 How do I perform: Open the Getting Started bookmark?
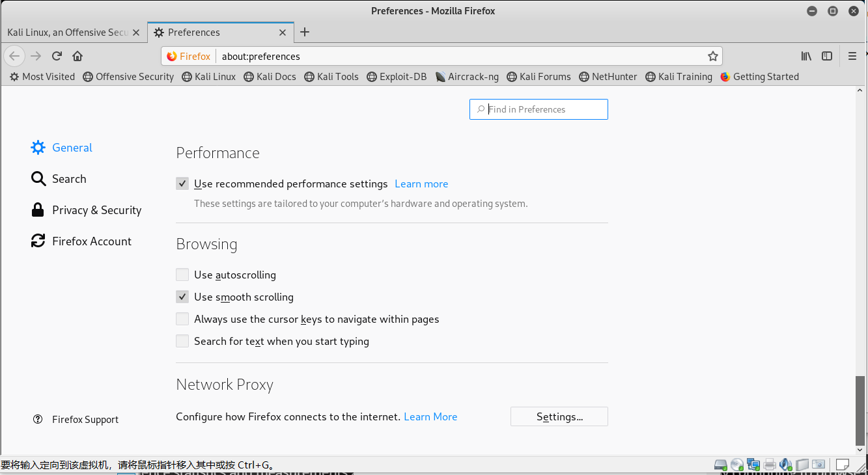(x=759, y=77)
